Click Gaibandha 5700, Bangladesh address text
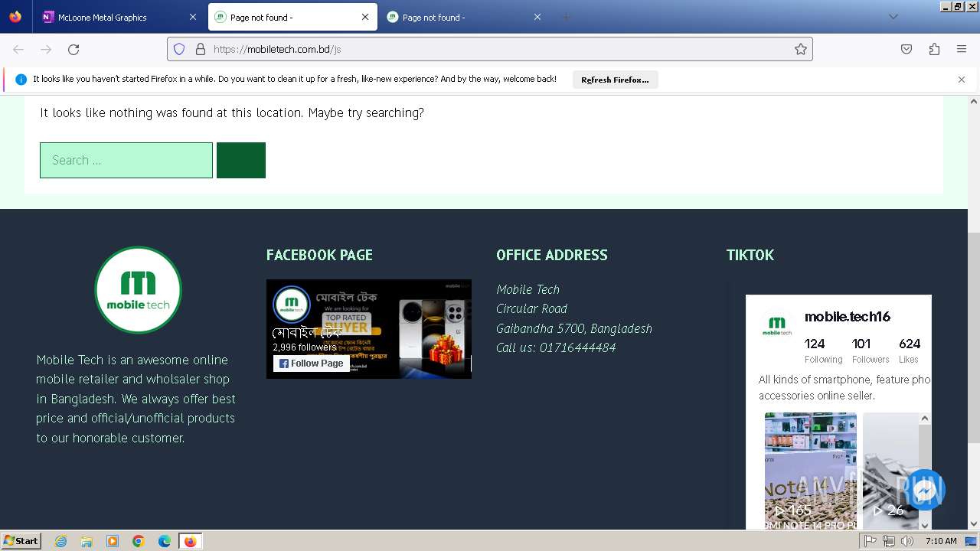The width and height of the screenshot is (980, 551). click(x=574, y=328)
